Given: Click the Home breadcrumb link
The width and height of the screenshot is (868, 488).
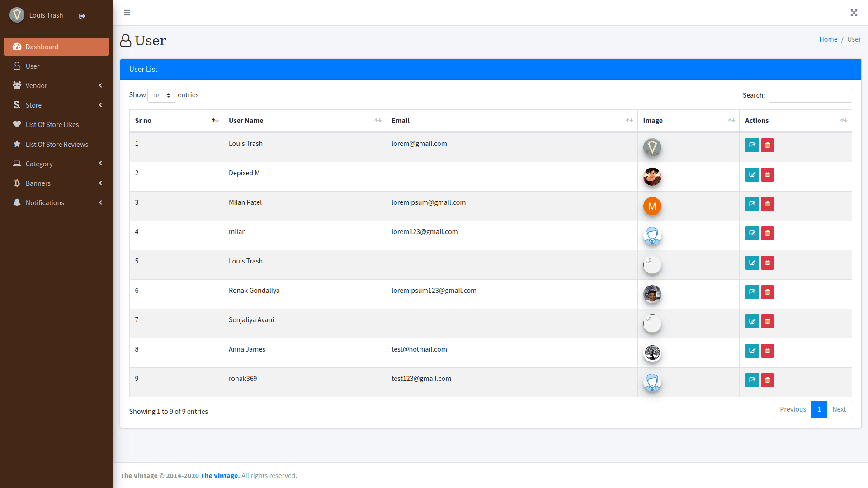Looking at the screenshot, I should point(828,39).
